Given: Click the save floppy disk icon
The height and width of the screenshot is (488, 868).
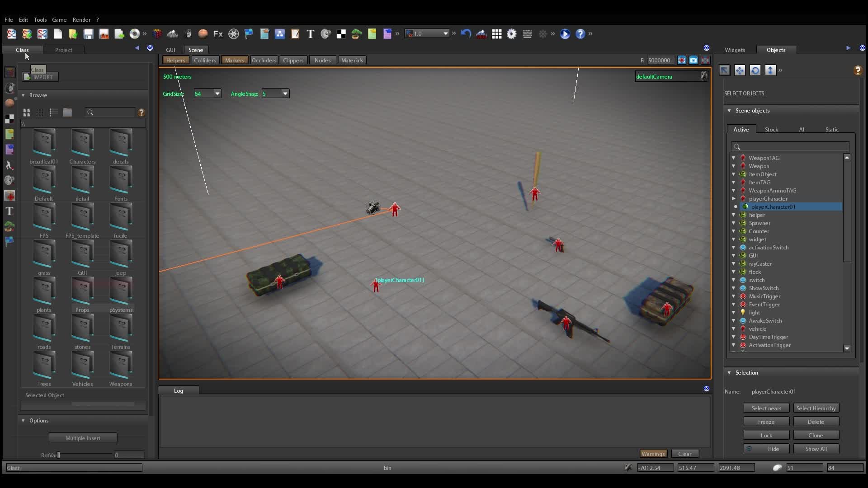Looking at the screenshot, I should click(x=88, y=34).
